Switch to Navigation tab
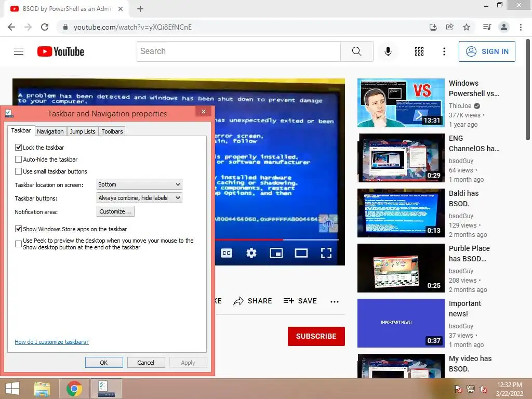 [x=50, y=131]
